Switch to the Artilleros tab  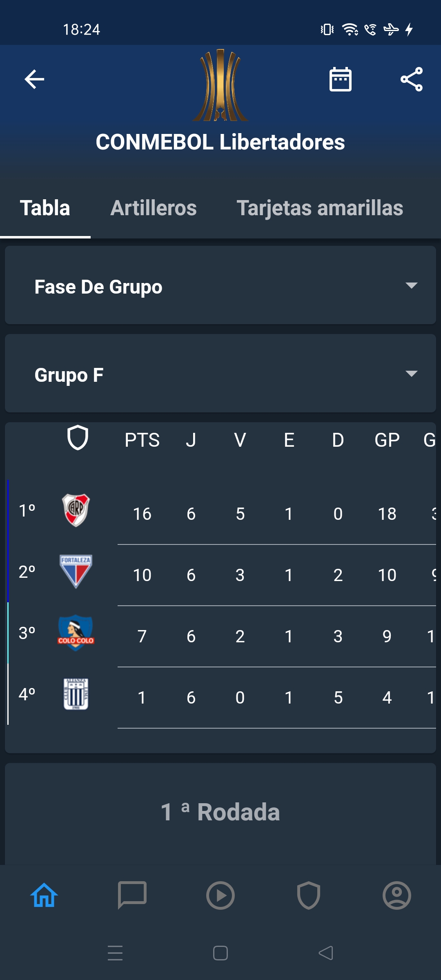click(x=154, y=208)
